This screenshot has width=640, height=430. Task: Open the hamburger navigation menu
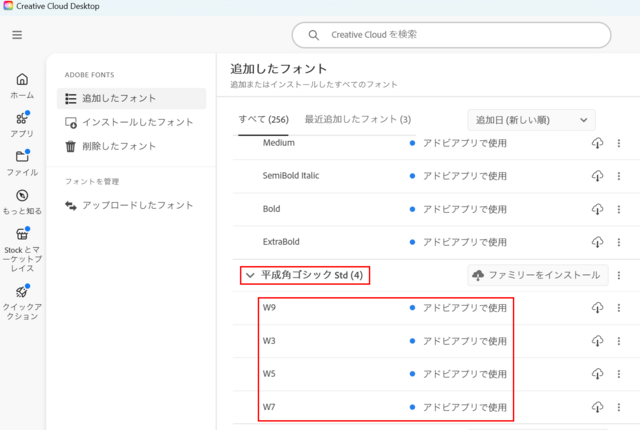click(x=17, y=35)
